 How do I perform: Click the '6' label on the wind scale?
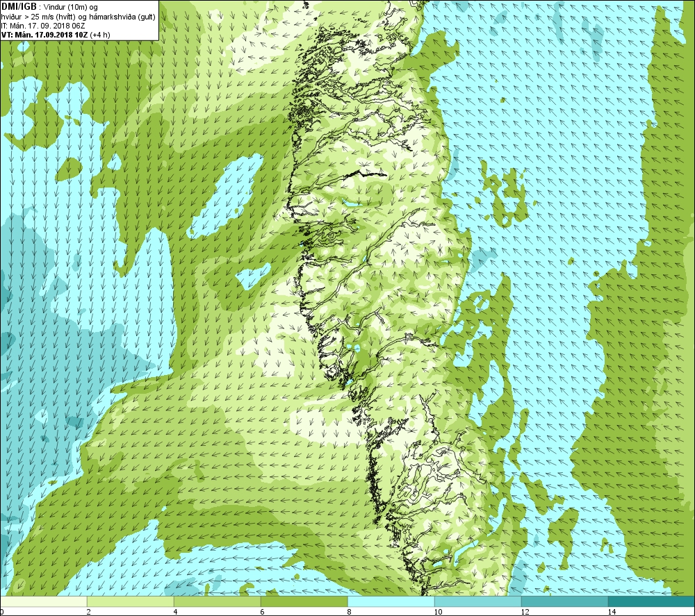point(262,612)
